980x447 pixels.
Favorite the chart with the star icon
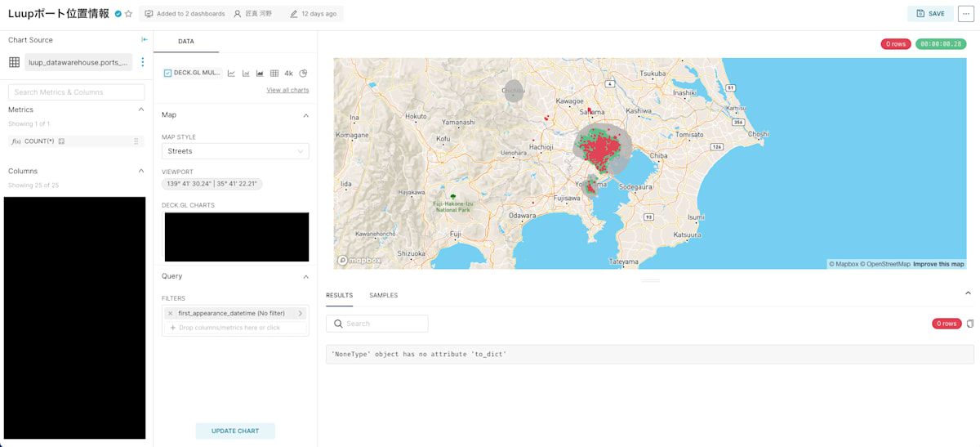point(128,14)
